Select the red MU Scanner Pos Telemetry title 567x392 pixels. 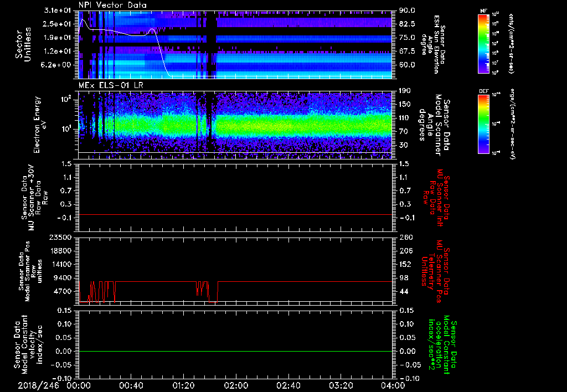click(435, 271)
